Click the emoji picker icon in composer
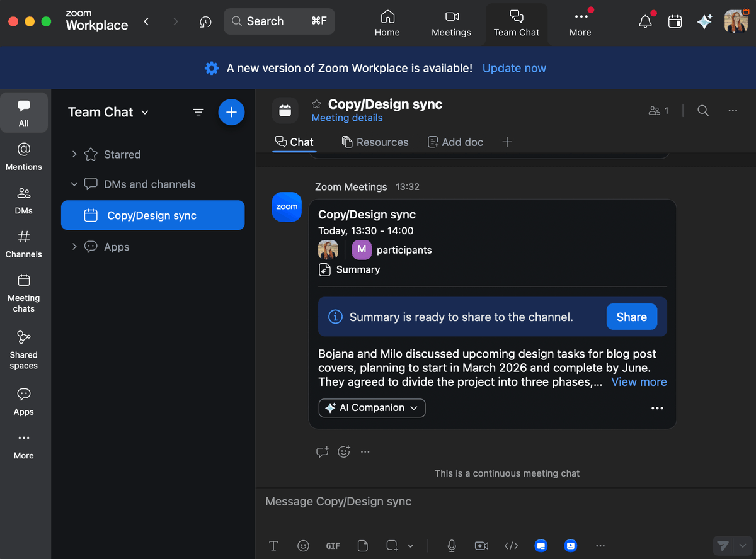Image resolution: width=756 pixels, height=559 pixels. [303, 546]
